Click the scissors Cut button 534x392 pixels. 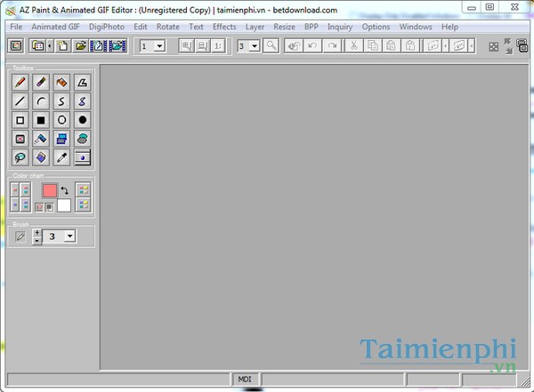(x=354, y=45)
